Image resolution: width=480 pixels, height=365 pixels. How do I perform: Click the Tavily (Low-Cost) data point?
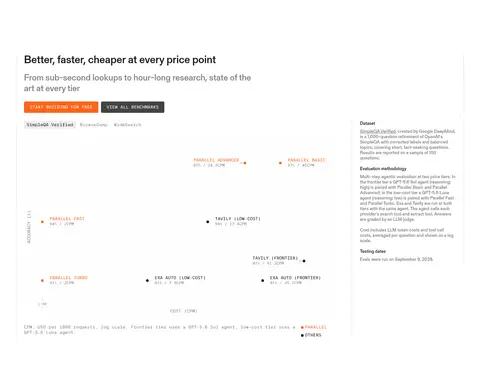[x=208, y=222]
